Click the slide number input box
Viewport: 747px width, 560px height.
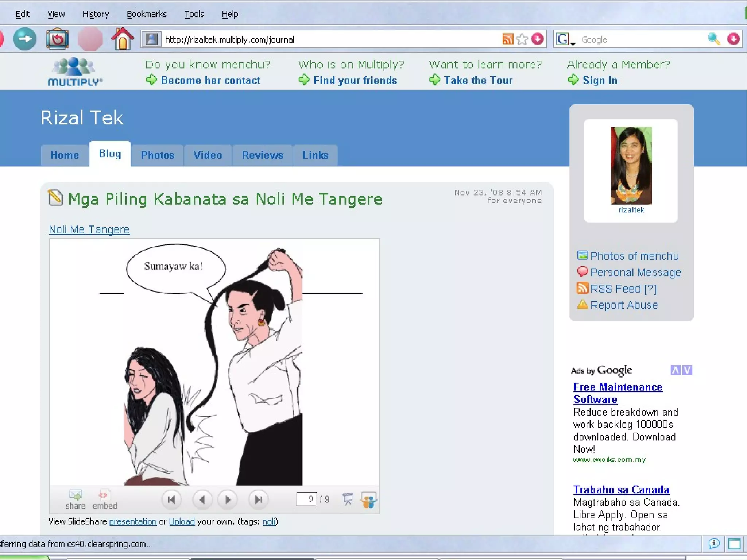click(x=306, y=499)
